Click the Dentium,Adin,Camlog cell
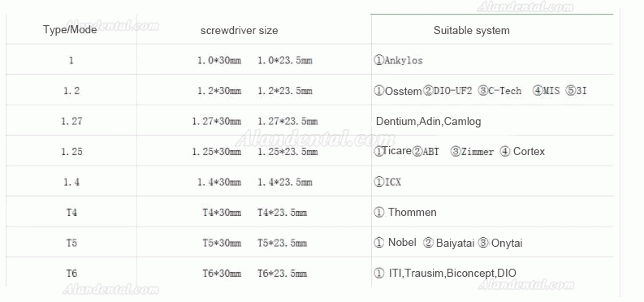The image size is (644, 302). coord(428,122)
